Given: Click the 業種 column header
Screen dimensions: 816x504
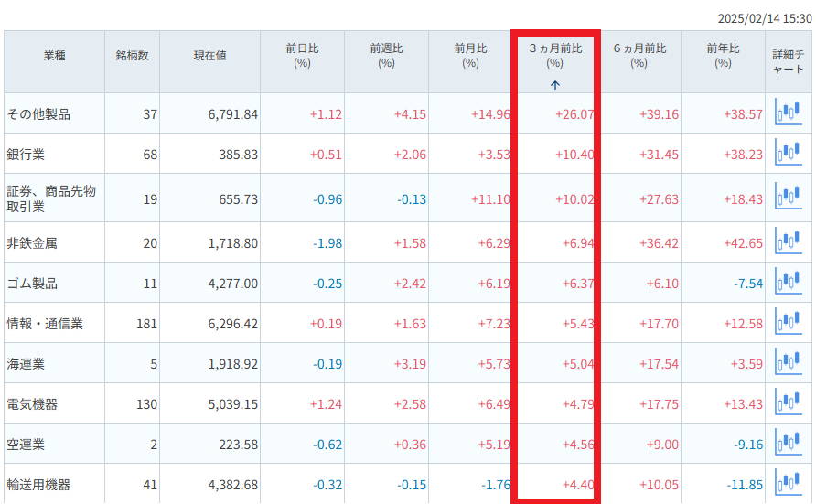Looking at the screenshot, I should 54,56.
